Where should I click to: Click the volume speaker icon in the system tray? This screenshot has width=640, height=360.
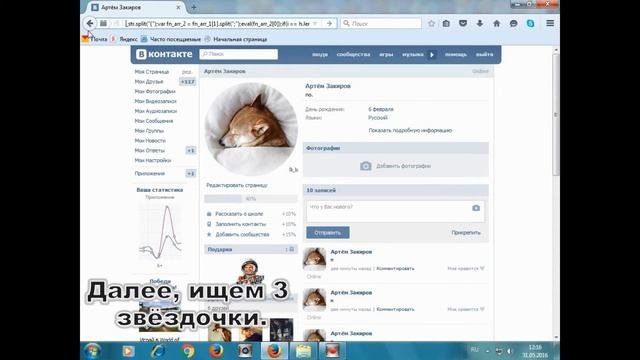(509, 351)
